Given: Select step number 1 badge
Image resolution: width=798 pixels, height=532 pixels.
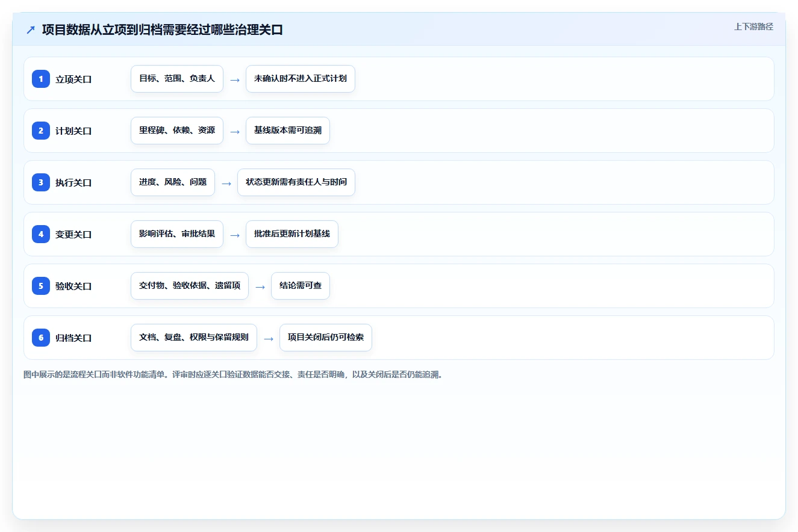Looking at the screenshot, I should tap(41, 79).
